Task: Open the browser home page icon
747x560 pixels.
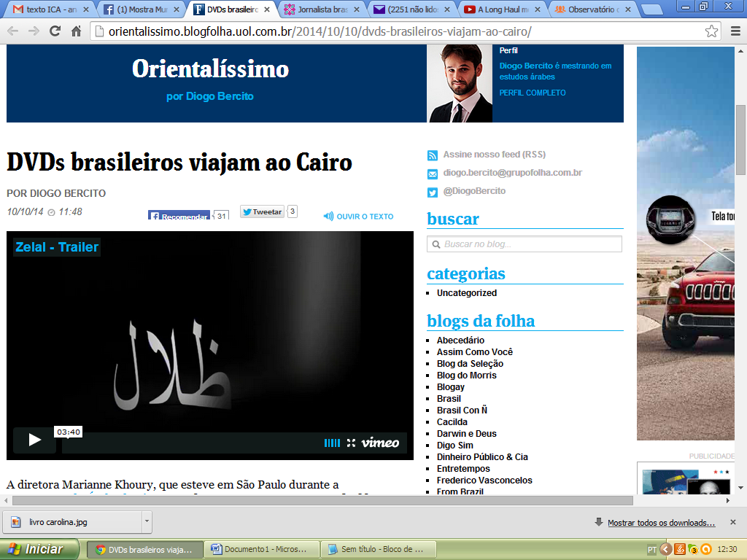Action: [76, 31]
